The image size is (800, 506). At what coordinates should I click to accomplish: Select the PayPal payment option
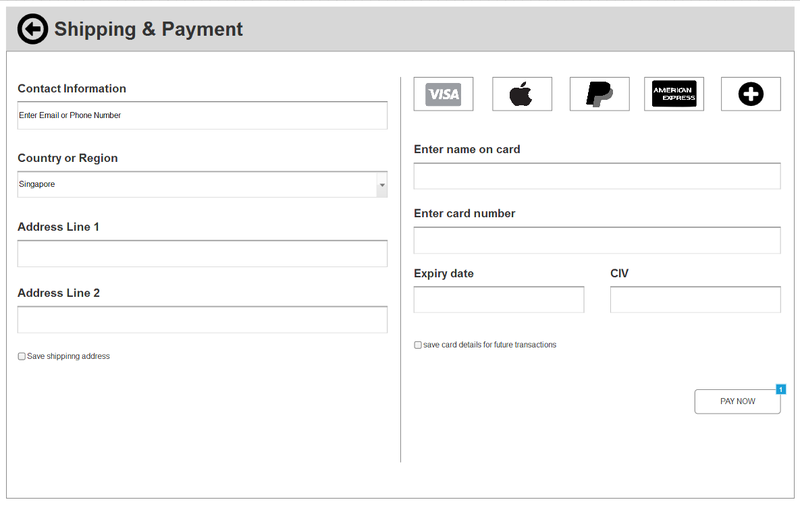click(x=599, y=94)
